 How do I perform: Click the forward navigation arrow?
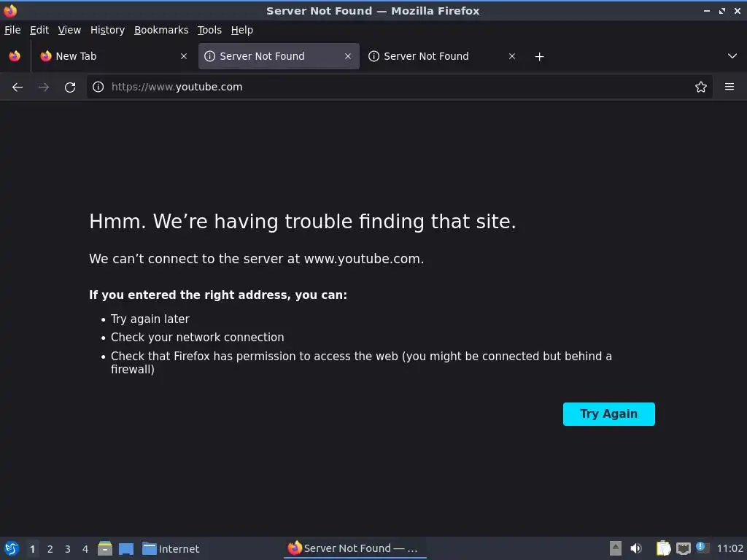pyautogui.click(x=44, y=87)
